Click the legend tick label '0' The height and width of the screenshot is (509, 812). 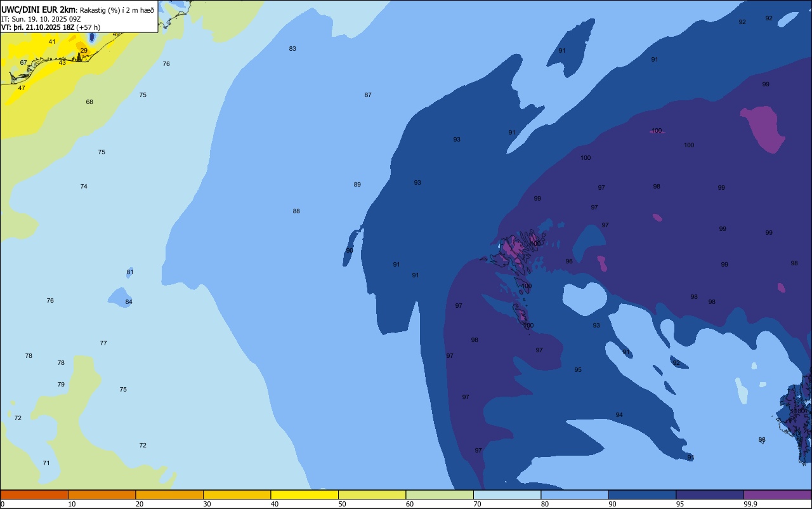[x=3, y=504]
